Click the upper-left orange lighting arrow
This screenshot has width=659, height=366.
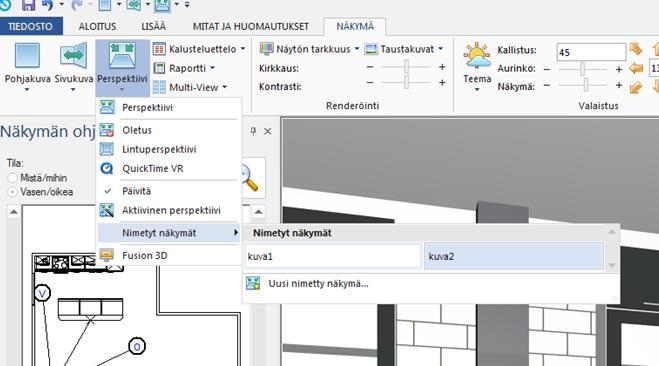click(636, 49)
